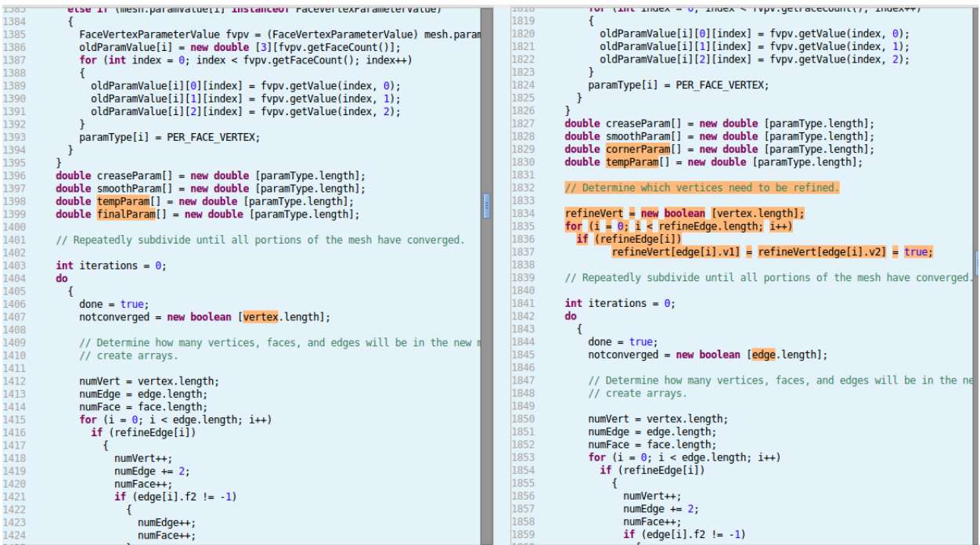Click highlighted comment "Determine which vertices need to be refined"
Viewport: 980px width, 545px height.
[x=701, y=188]
